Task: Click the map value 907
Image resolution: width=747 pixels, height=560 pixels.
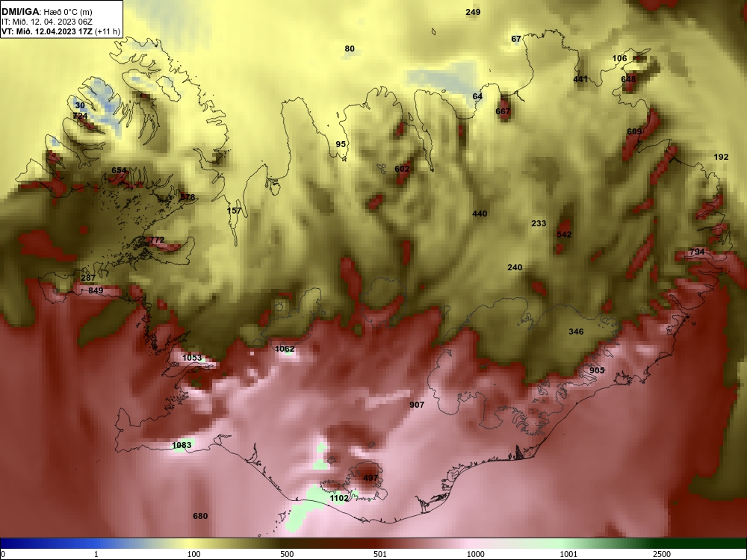Action: pos(417,405)
